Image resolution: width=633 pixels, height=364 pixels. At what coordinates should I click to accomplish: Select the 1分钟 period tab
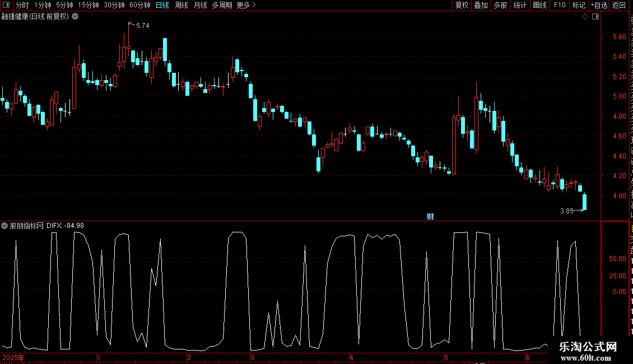43,5
